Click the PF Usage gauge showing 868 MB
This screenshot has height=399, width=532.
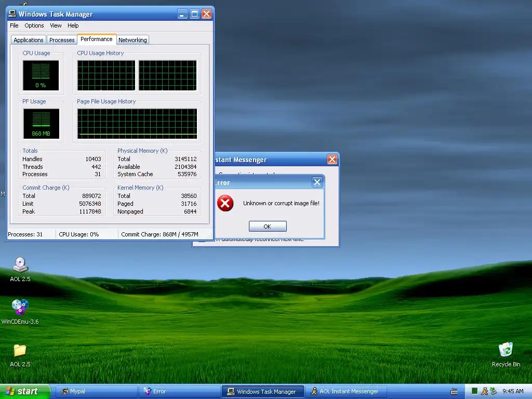click(x=41, y=124)
